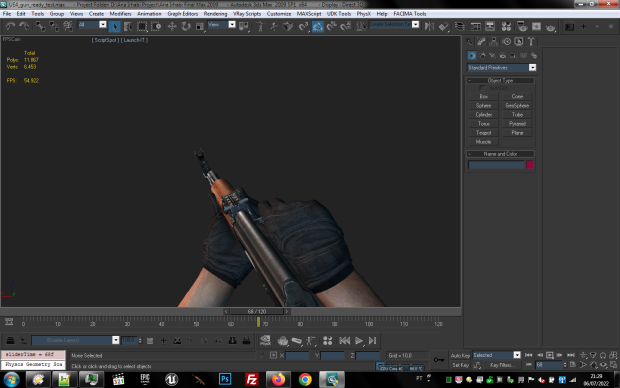This screenshot has width=620, height=388.
Task: Open the Rendering menu
Action: coord(215,14)
